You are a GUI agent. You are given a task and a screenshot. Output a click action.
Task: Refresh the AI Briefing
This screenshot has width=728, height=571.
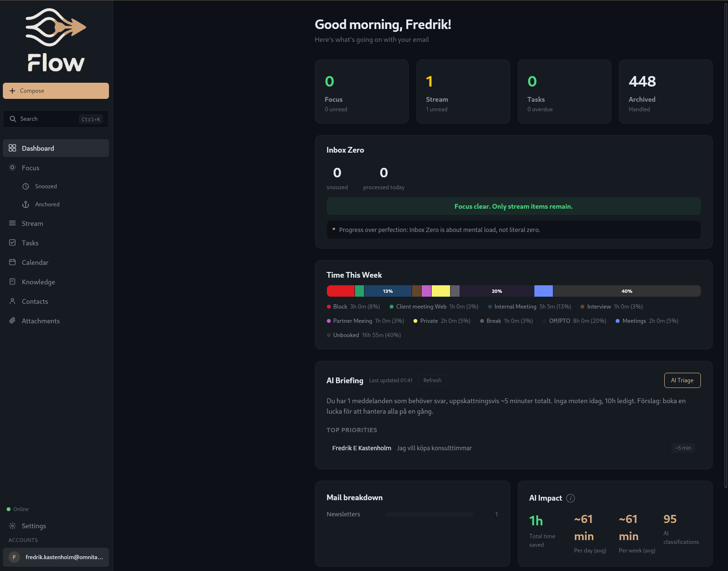coord(432,380)
